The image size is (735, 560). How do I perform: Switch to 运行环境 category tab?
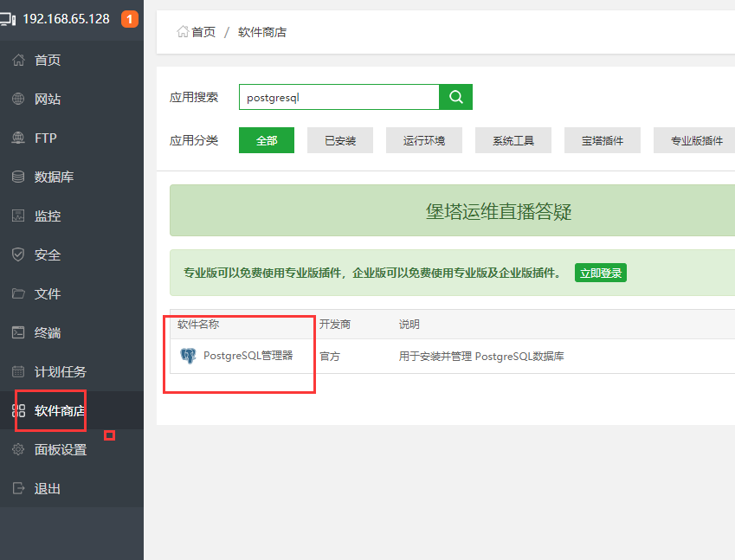[424, 140]
